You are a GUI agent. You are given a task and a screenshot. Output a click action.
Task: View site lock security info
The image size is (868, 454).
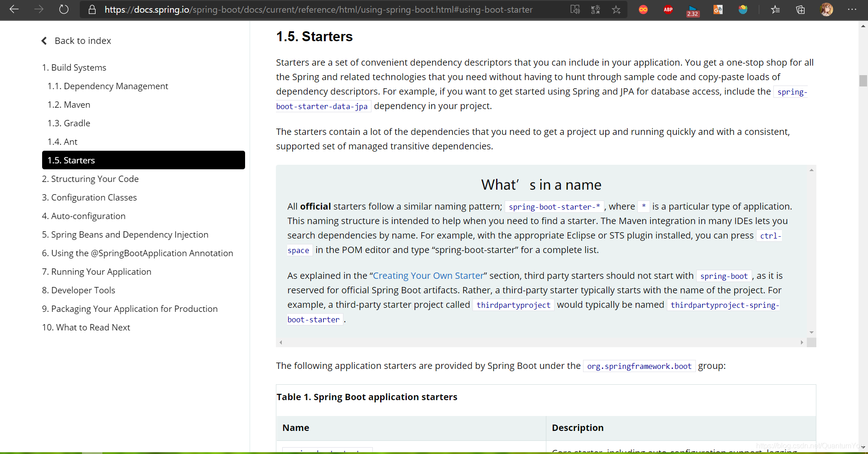tap(92, 10)
